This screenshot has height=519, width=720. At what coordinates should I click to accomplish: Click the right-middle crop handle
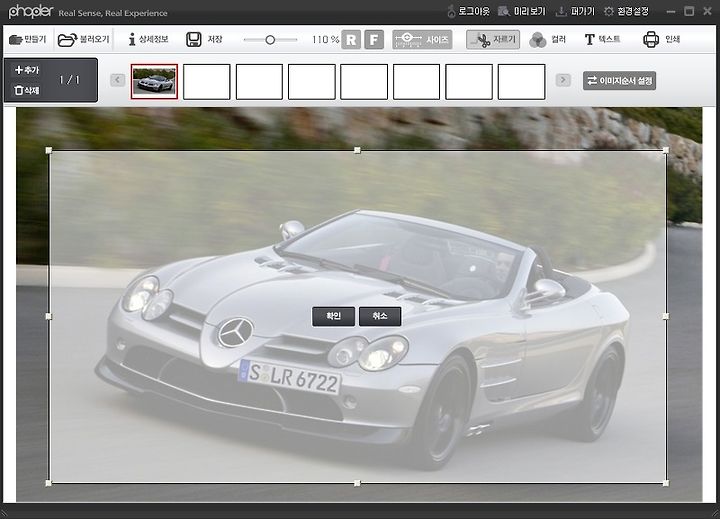click(x=666, y=316)
